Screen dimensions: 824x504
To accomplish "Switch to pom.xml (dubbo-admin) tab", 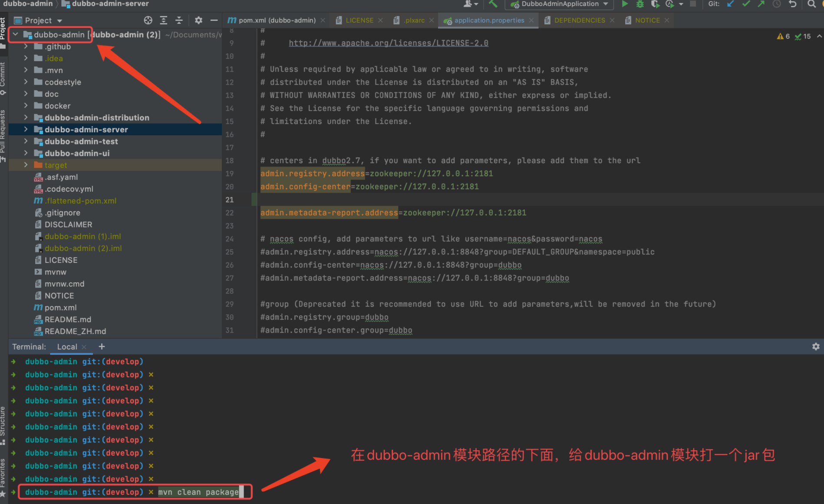I will (x=276, y=20).
